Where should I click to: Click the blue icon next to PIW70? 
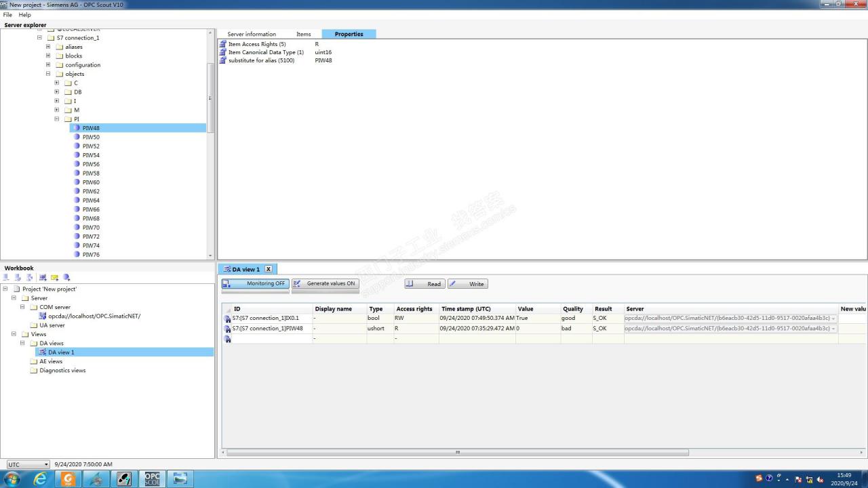[x=77, y=227]
